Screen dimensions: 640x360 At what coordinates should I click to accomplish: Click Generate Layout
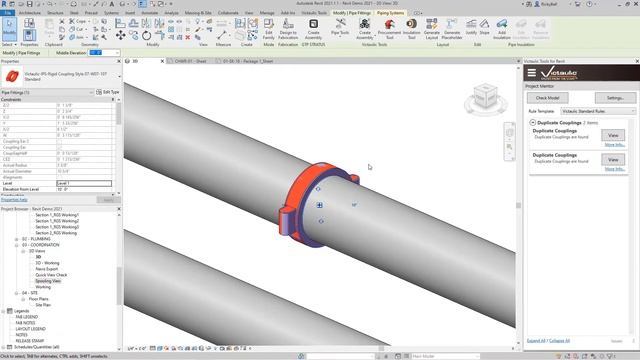[x=431, y=29]
